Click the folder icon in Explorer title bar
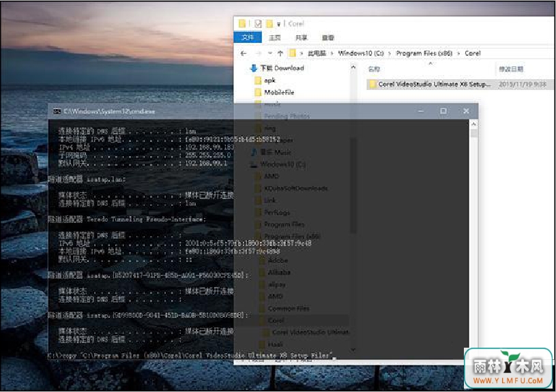Image resolution: width=556 pixels, height=392 pixels. (x=242, y=24)
